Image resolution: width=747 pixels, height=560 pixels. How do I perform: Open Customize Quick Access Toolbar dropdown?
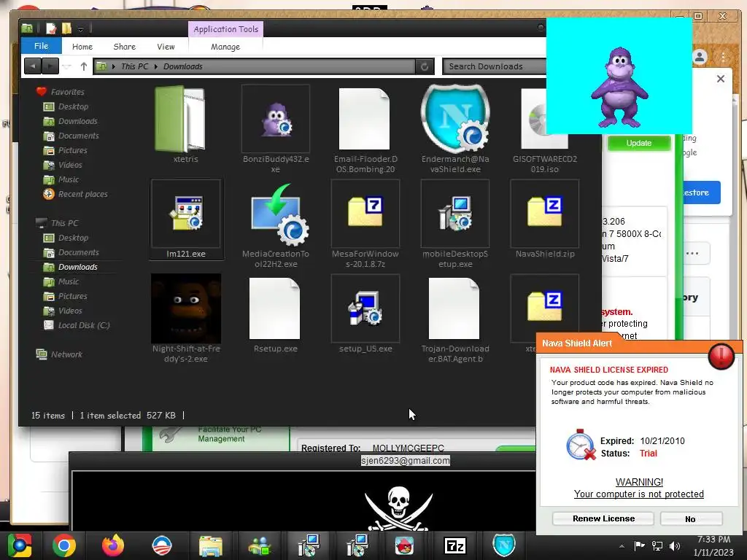[x=80, y=29]
